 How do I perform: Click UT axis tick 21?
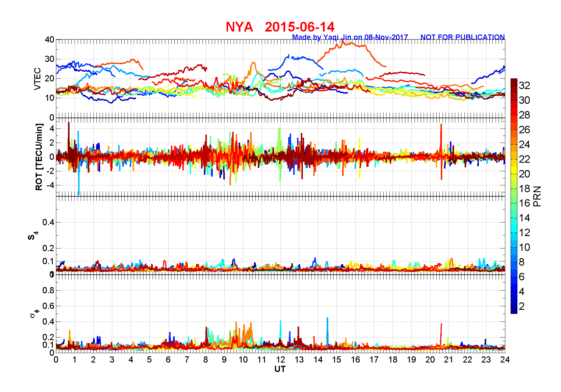coord(449,360)
